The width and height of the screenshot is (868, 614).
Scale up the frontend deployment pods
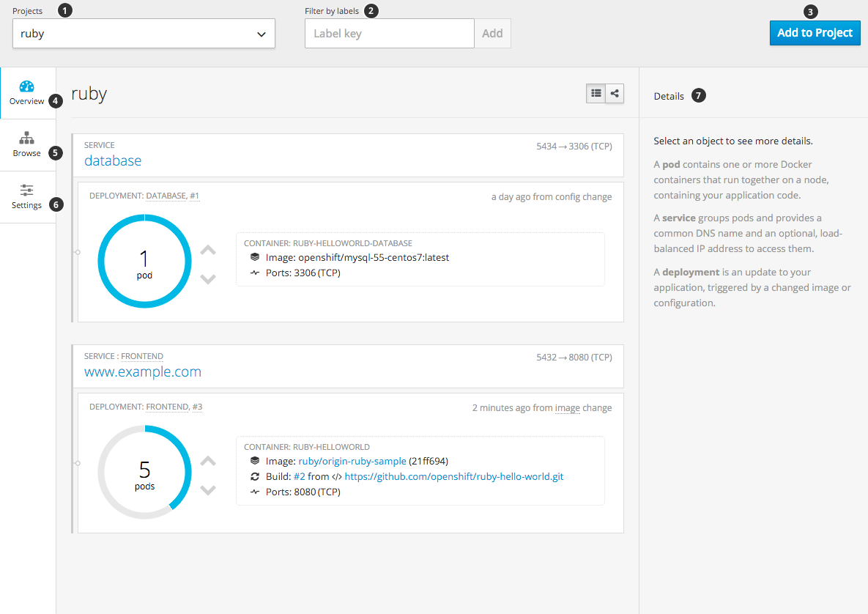(x=208, y=461)
